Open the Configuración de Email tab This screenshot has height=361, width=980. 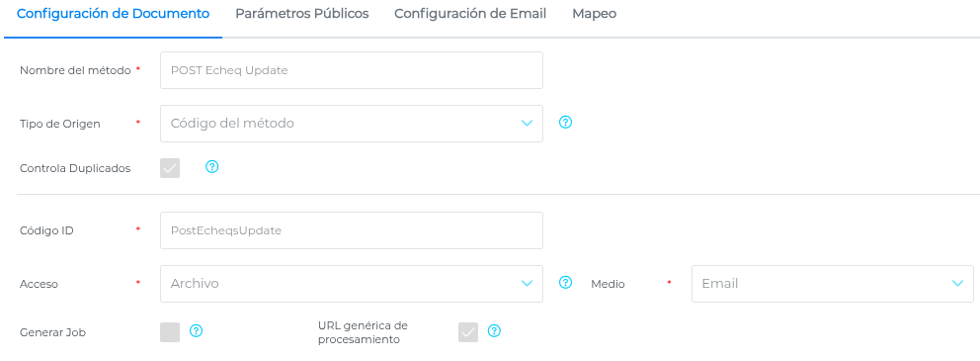click(x=470, y=14)
